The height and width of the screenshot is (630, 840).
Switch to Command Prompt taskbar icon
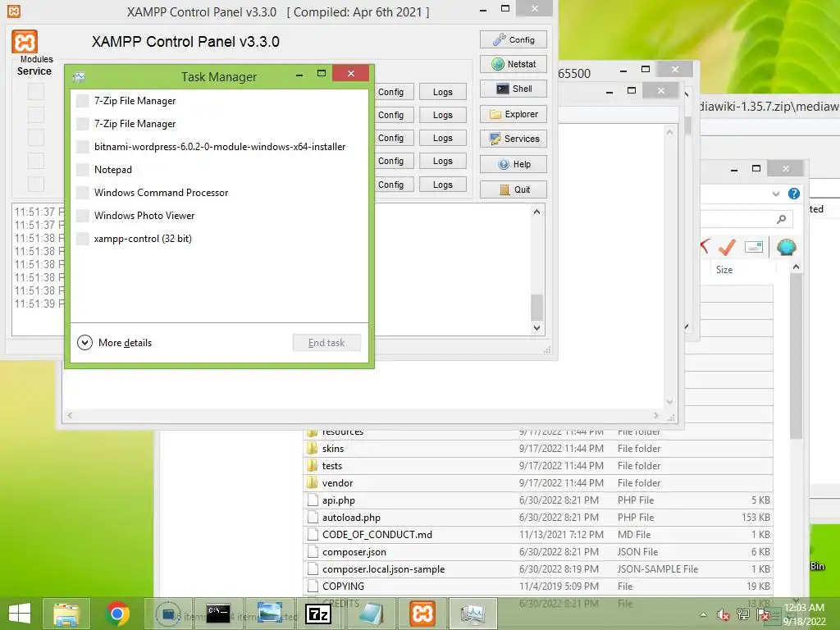(218, 614)
